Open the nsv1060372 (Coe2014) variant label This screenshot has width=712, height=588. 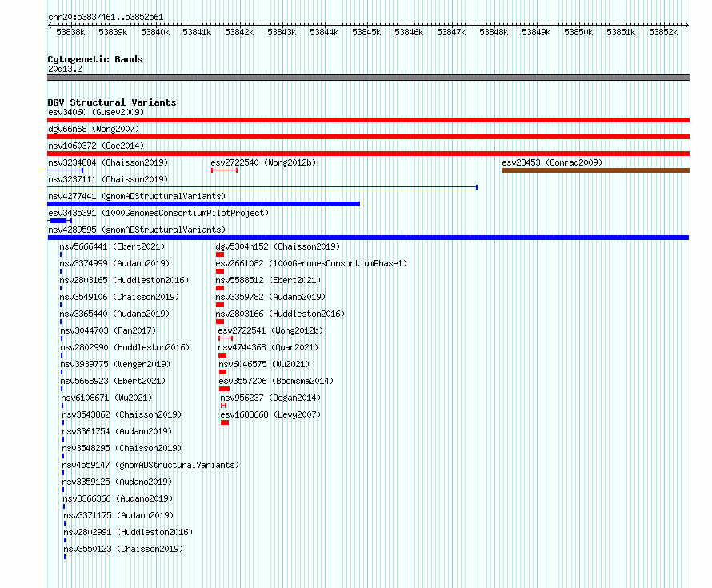tap(96, 146)
